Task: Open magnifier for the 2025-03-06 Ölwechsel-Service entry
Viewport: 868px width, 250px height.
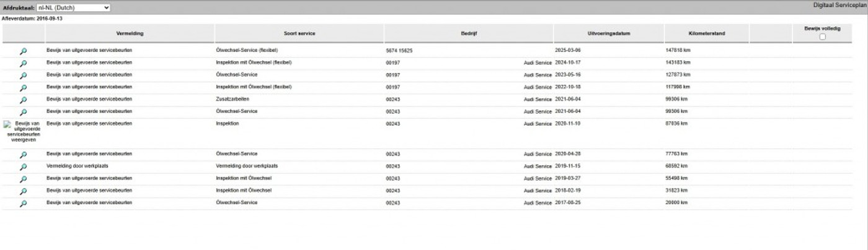Action: (23, 51)
